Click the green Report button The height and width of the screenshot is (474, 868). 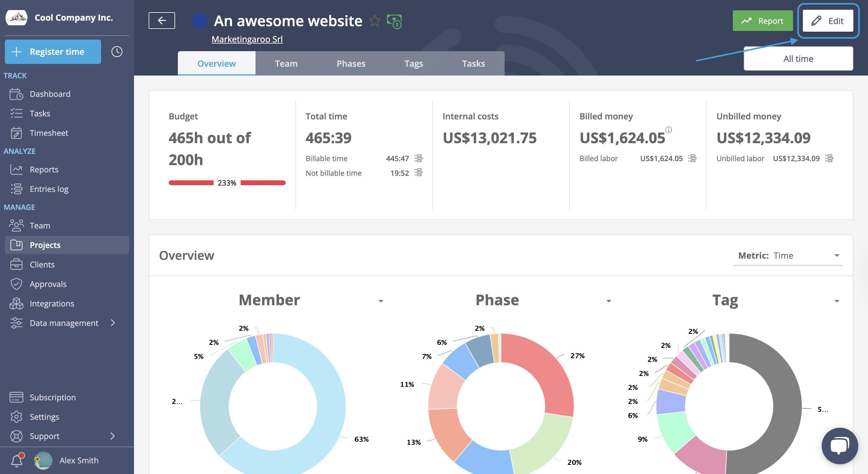pyautogui.click(x=762, y=21)
